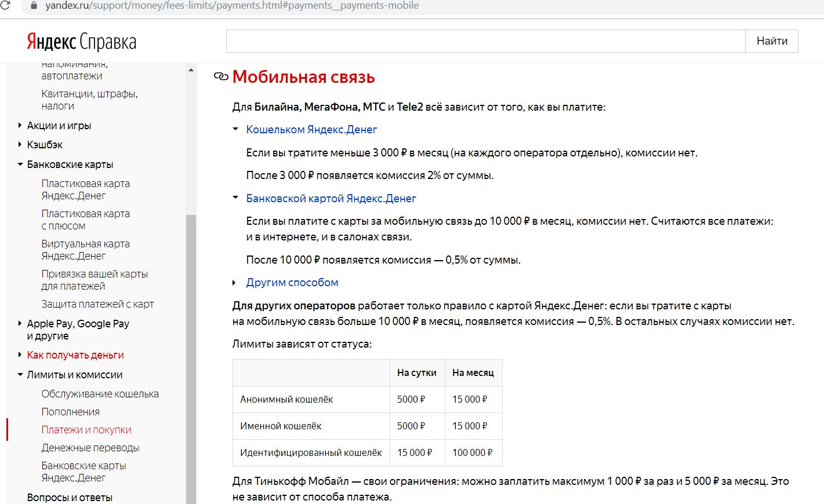Screen dimensions: 824x504
Task: Open Пластиковая карта Яндекс.Денег sidebar item
Action: pyautogui.click(x=86, y=189)
